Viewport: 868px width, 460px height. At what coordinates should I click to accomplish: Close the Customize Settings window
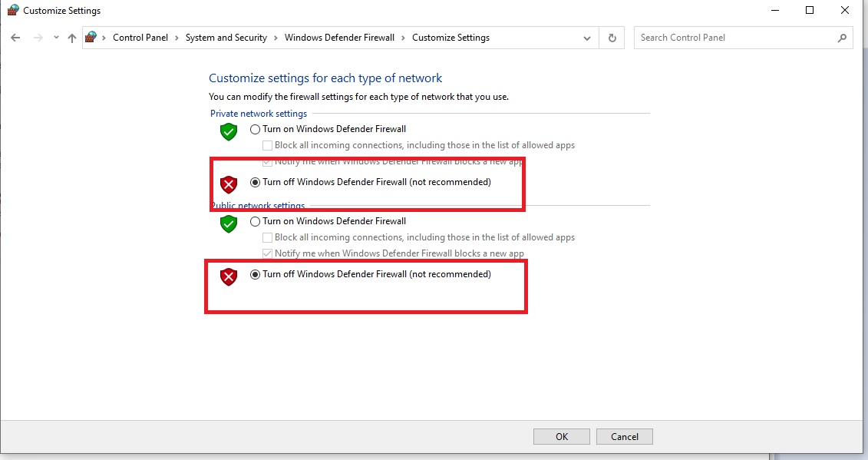click(845, 10)
